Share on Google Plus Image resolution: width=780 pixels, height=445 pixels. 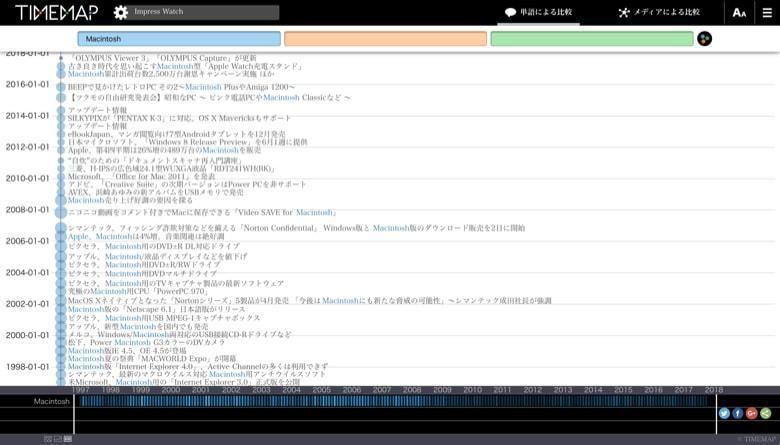752,413
